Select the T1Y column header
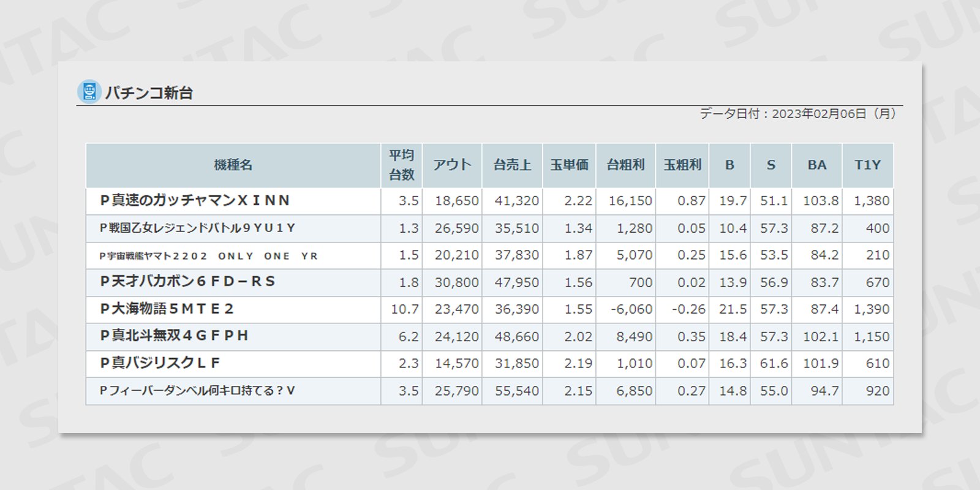Screen dimensions: 980x490 (868, 165)
